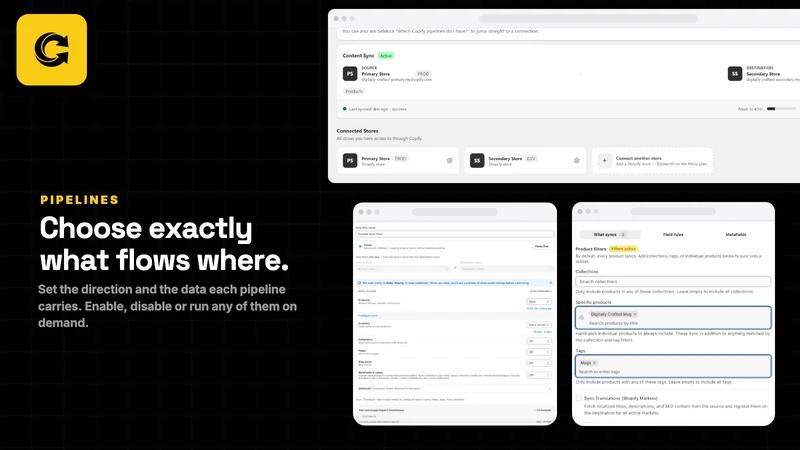This screenshot has width=800, height=450.
Task: Open the Blog posts sync dropdown
Action: 539,363
